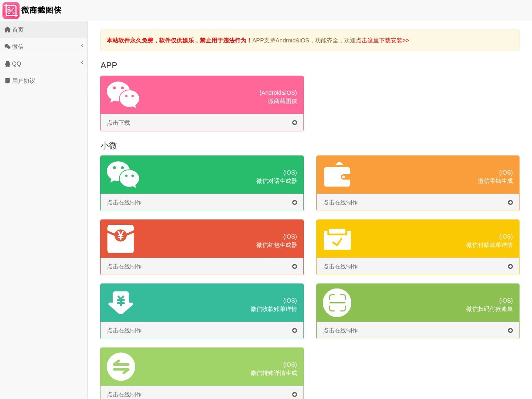Viewport: 532px width, 399px height.
Task: Click the QQ penguin icon in sidebar
Action: (7, 64)
